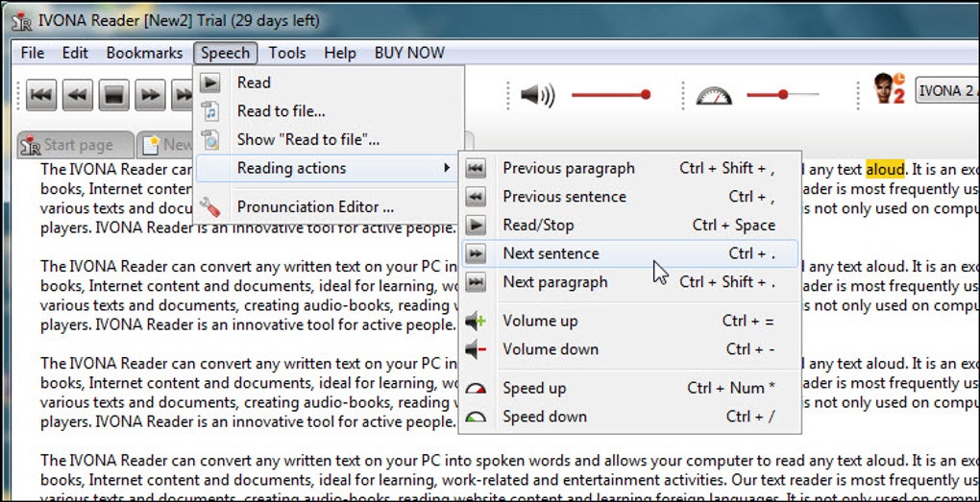The height and width of the screenshot is (502, 980).
Task: Select Speed down in submenu
Action: click(629, 417)
